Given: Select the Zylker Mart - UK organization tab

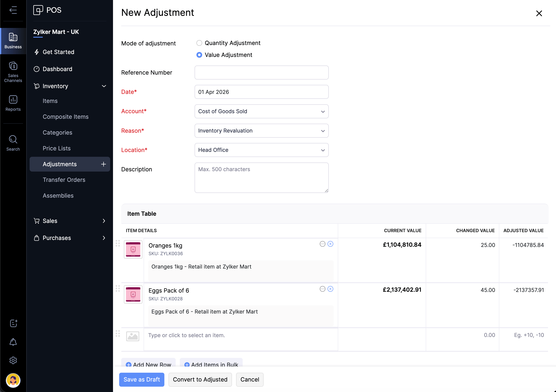Looking at the screenshot, I should [x=56, y=32].
